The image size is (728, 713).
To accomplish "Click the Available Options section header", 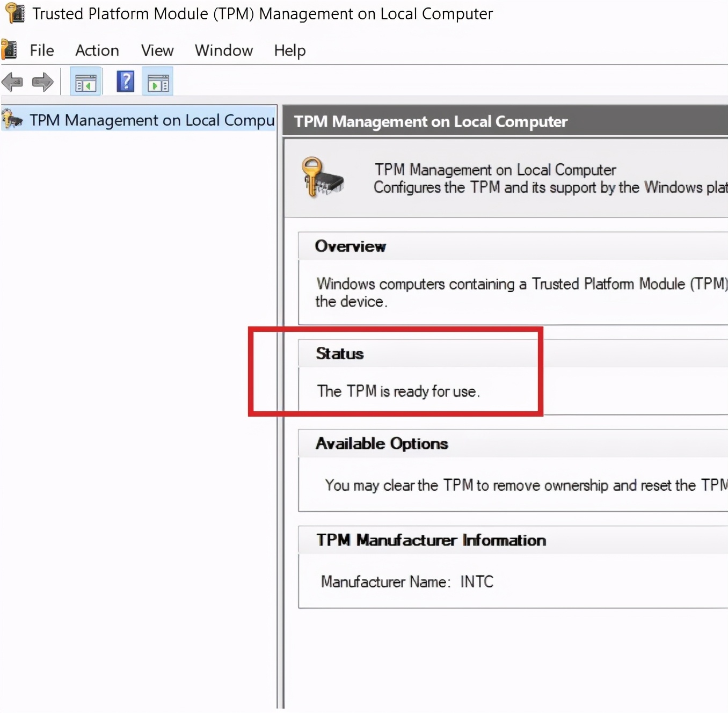I will click(513, 443).
